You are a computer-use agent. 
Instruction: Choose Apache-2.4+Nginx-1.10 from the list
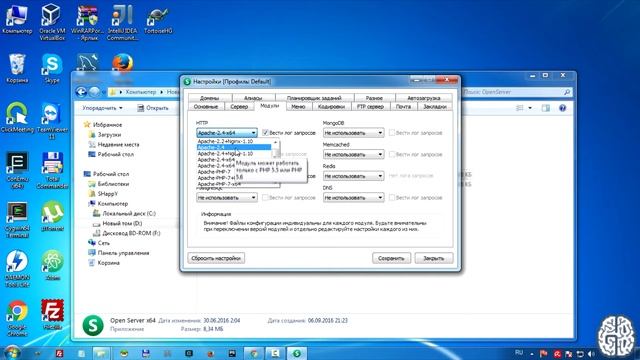click(x=234, y=153)
